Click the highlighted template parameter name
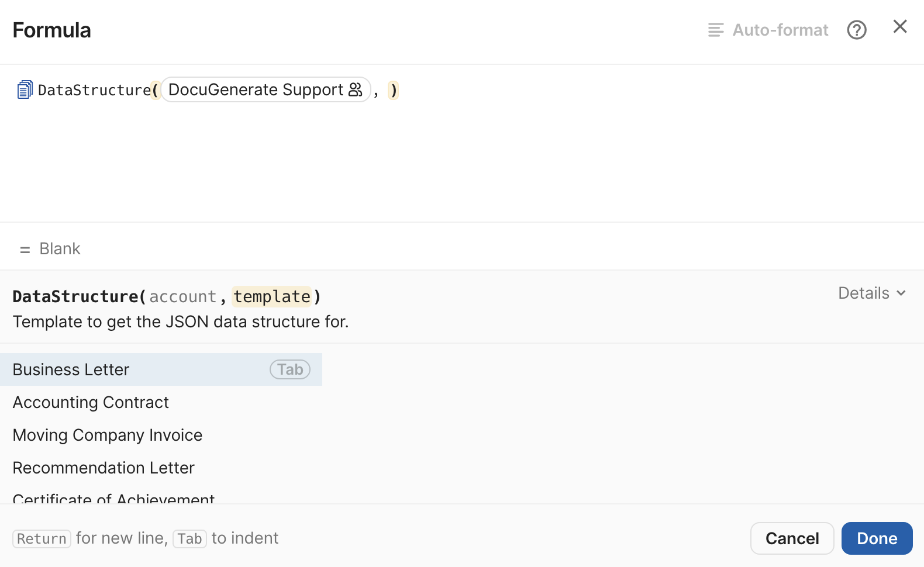Screen dimensions: 924x567 pos(272,297)
